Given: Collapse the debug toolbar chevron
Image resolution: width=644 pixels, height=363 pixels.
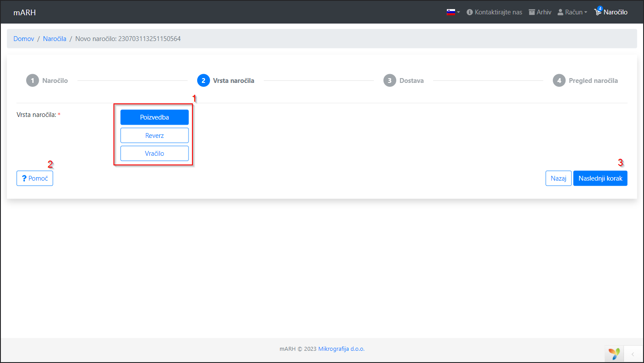Looking at the screenshot, I should coord(633,354).
